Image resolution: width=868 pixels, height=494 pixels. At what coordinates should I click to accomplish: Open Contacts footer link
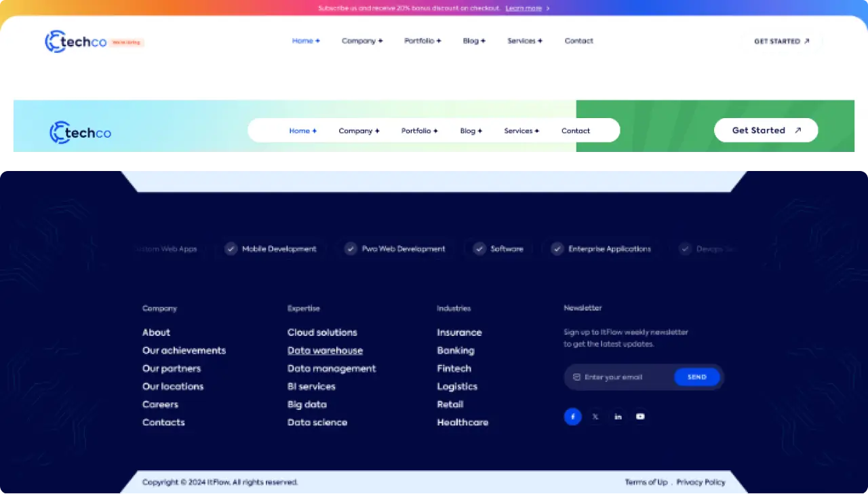click(163, 423)
